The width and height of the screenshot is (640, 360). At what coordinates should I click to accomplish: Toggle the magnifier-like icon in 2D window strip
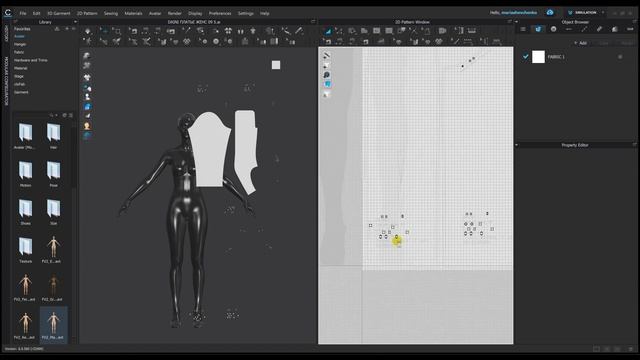pos(327,75)
